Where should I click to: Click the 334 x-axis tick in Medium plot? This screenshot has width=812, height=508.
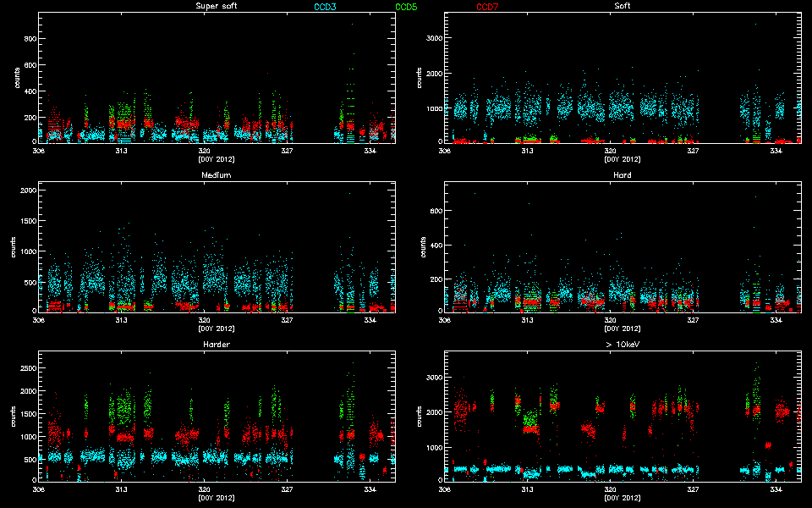pyautogui.click(x=370, y=320)
